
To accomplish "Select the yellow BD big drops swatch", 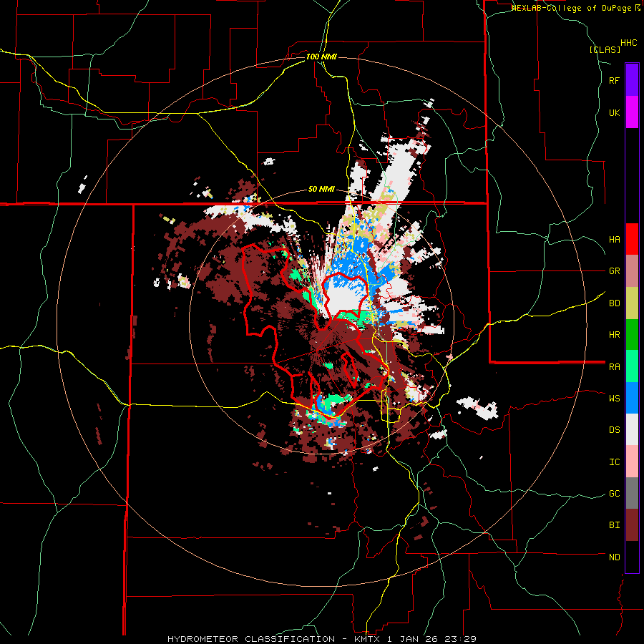I will click(x=632, y=303).
